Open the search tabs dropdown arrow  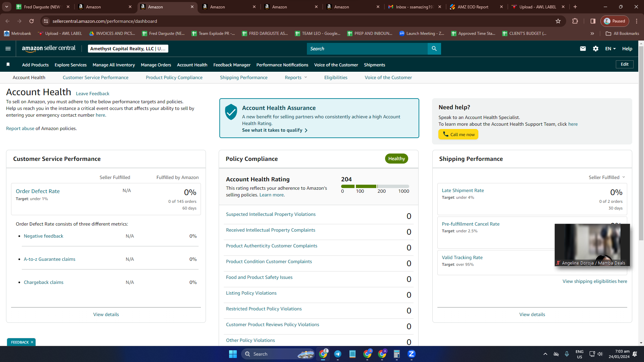[7, 7]
